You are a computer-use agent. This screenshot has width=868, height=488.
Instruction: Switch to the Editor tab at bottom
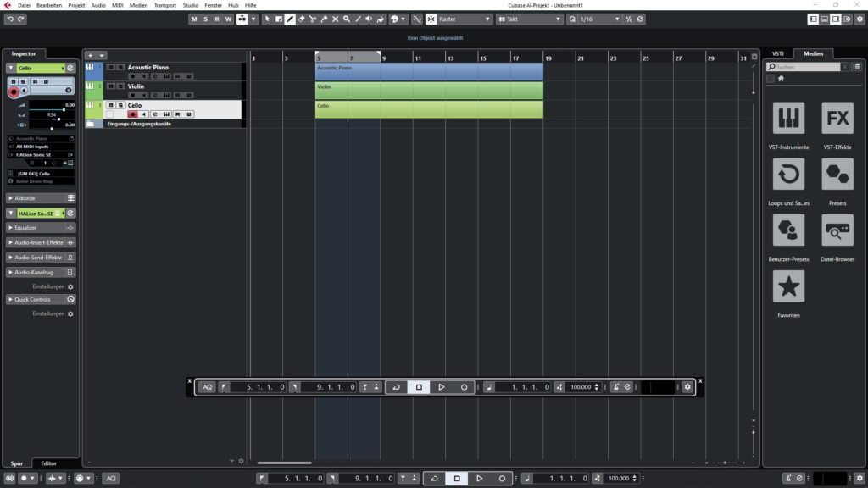48,463
